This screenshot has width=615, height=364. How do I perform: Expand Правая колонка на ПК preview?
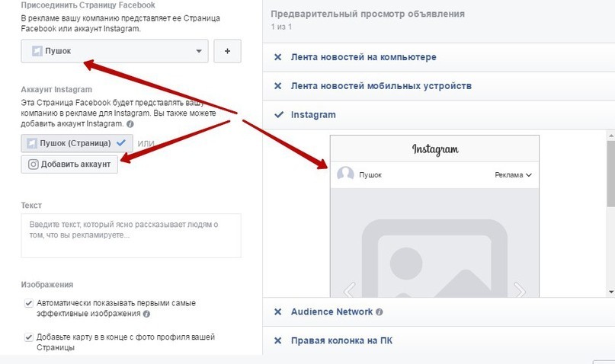tap(438, 341)
